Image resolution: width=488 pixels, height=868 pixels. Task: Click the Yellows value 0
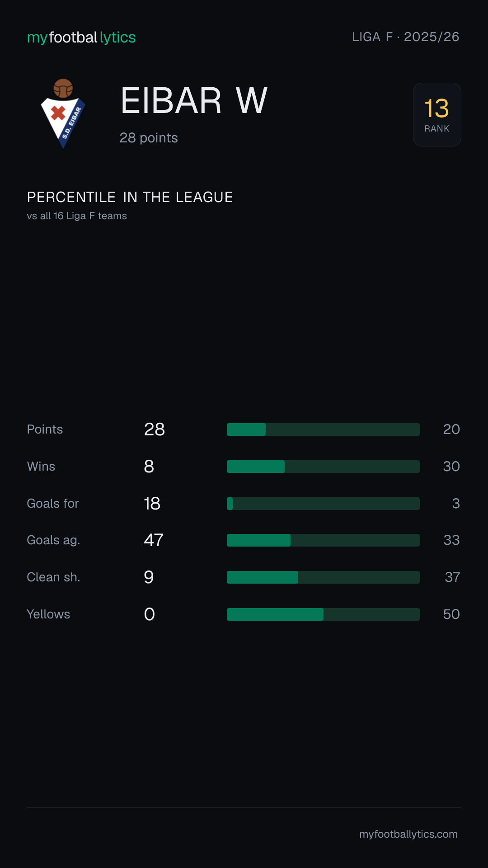click(150, 614)
